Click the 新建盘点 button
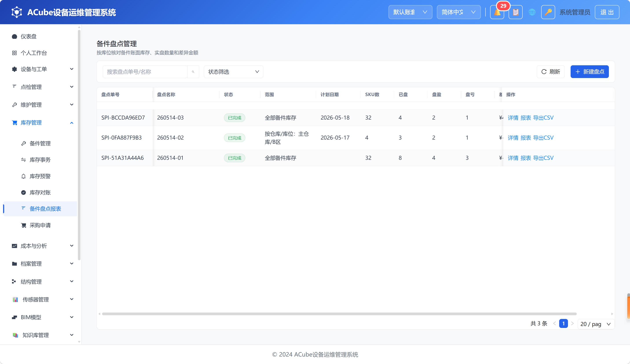This screenshot has height=364, width=630. (590, 72)
